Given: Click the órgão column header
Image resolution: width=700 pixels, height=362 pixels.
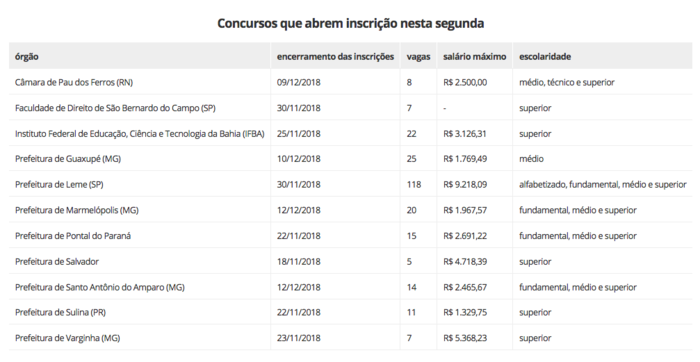Looking at the screenshot, I should (x=26, y=57).
